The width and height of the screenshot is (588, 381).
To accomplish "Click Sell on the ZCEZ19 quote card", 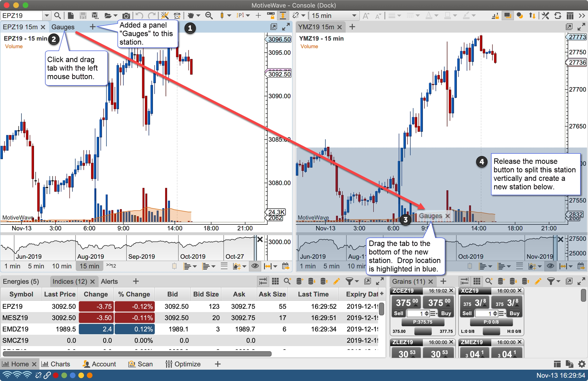I will pyautogui.click(x=398, y=313).
